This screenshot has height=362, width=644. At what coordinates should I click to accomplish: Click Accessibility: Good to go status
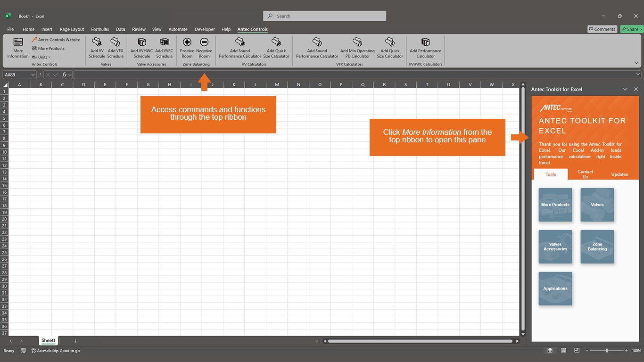(x=56, y=351)
